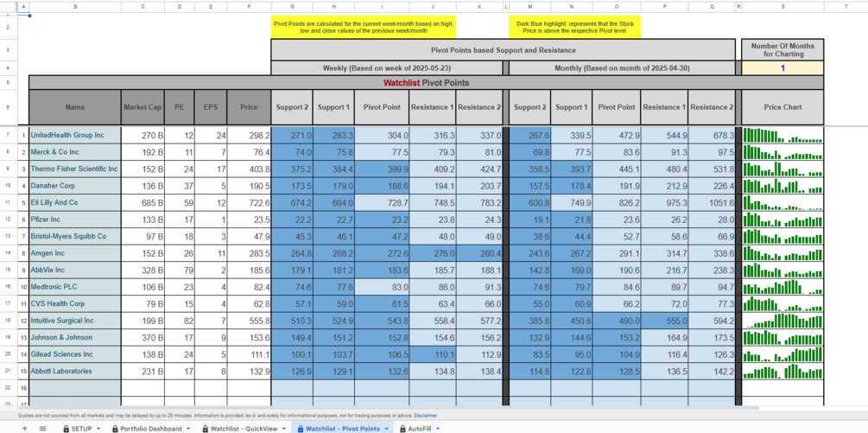Select the CVS Health Corp name cell
868x433 pixels.
pyautogui.click(x=75, y=304)
